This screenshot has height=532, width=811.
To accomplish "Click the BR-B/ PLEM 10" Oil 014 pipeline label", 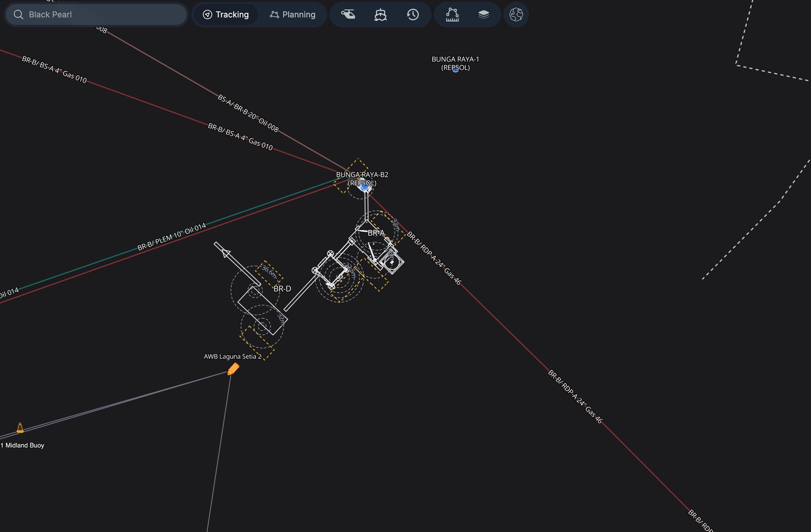I will (x=172, y=237).
